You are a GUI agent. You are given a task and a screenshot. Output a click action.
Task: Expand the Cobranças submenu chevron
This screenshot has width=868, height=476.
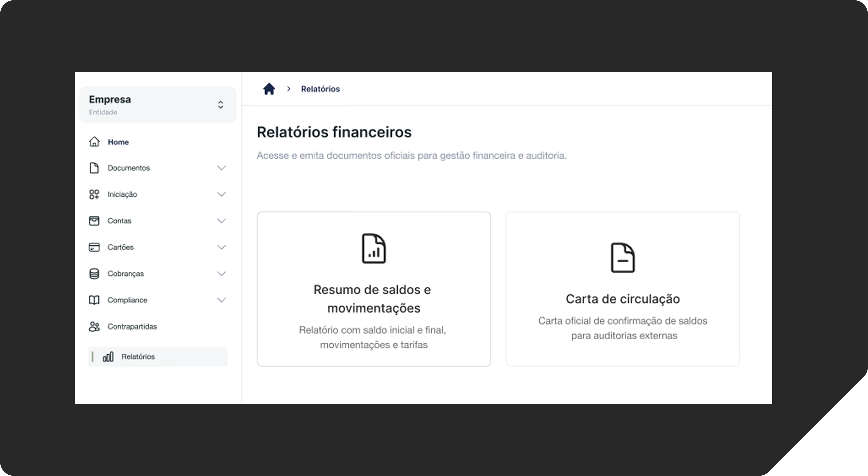pyautogui.click(x=221, y=274)
